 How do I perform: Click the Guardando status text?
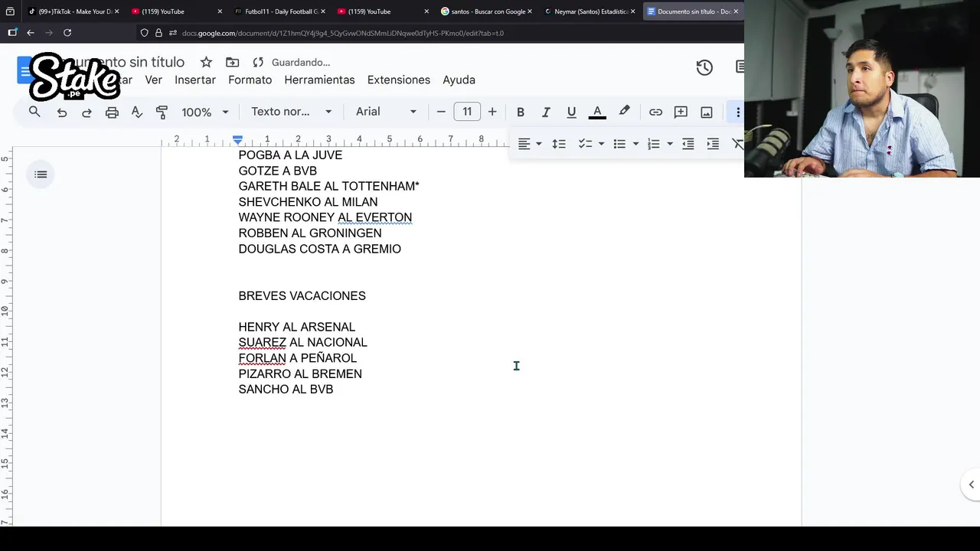click(x=301, y=62)
